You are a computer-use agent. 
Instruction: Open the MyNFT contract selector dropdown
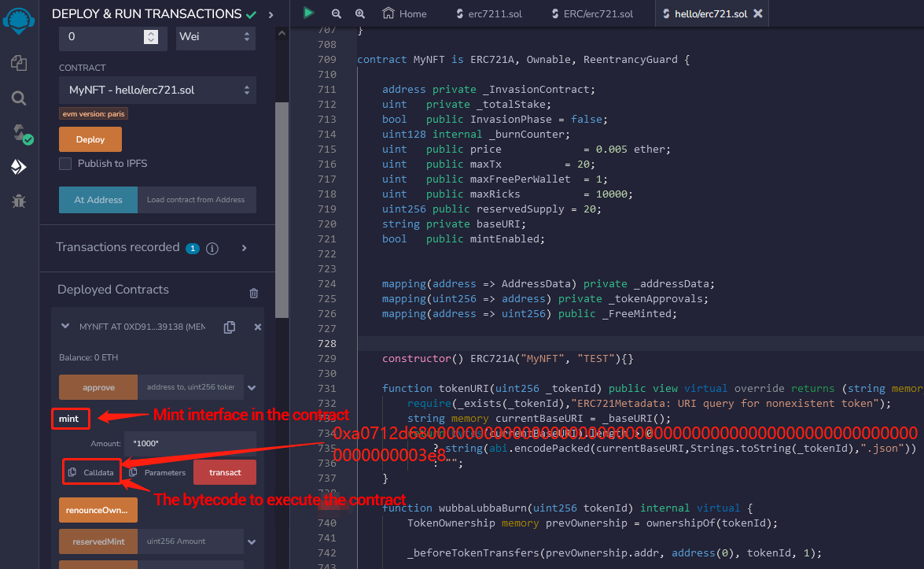[x=157, y=91]
